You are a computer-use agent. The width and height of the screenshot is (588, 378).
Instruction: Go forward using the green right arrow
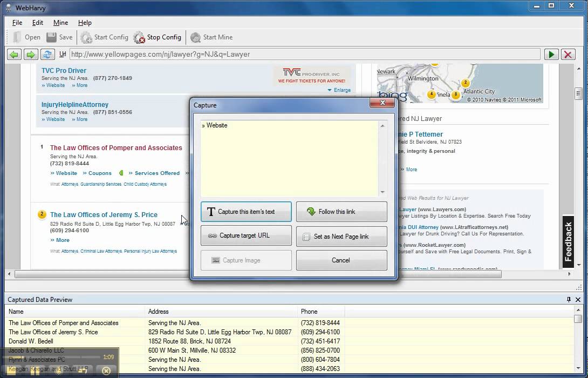tap(31, 55)
